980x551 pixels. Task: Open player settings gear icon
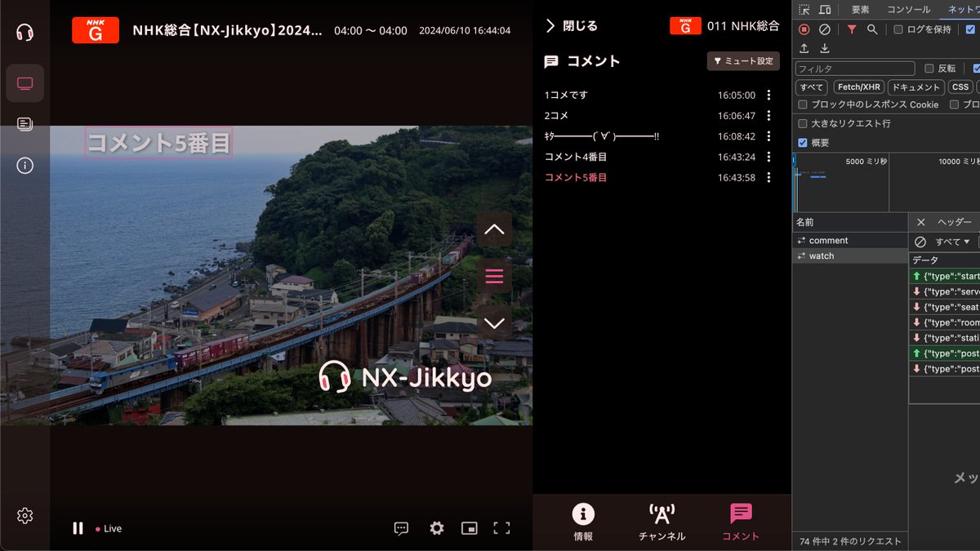point(437,528)
